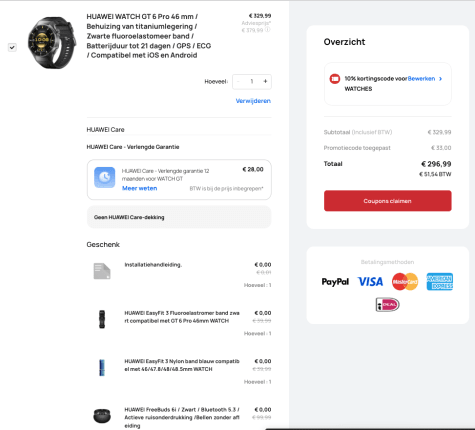Click the iDEAL payment logo
475x430 pixels.
[x=387, y=304]
